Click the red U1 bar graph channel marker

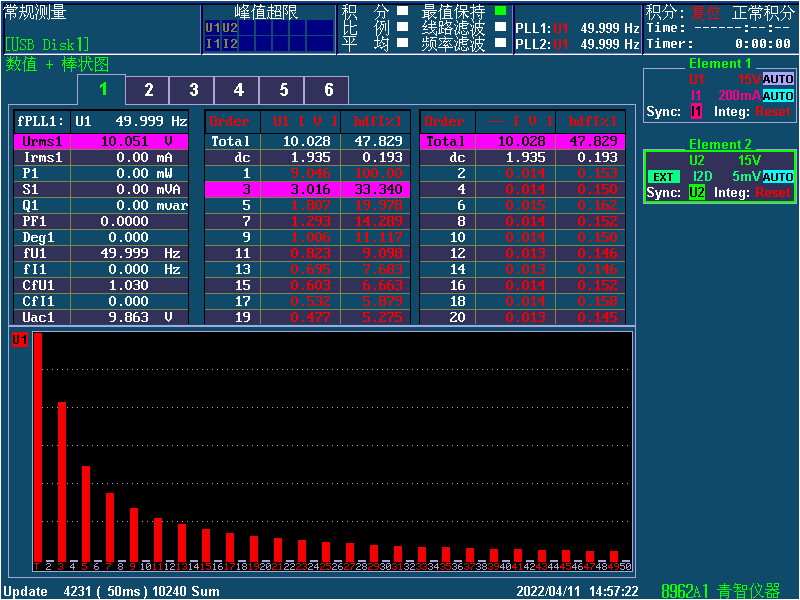pos(19,340)
